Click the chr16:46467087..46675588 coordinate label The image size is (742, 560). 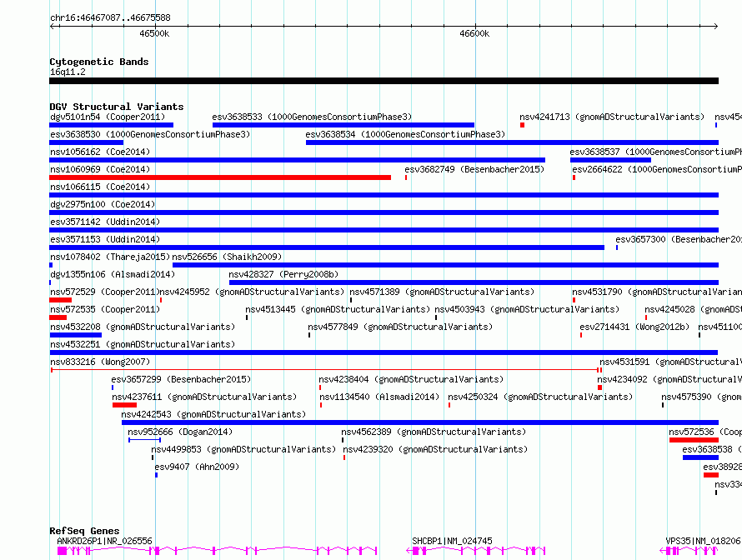point(110,17)
